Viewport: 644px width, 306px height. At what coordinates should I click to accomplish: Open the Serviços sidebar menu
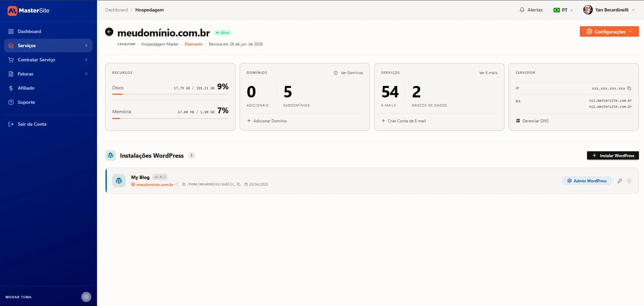(x=48, y=45)
